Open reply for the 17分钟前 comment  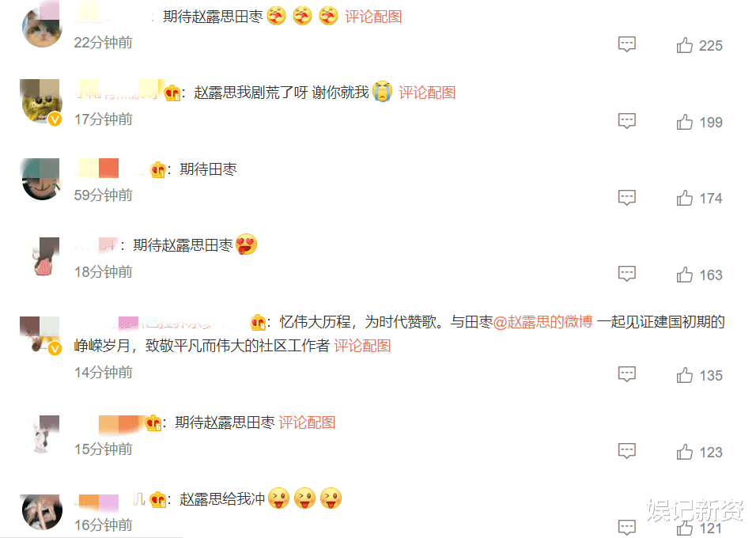[627, 121]
